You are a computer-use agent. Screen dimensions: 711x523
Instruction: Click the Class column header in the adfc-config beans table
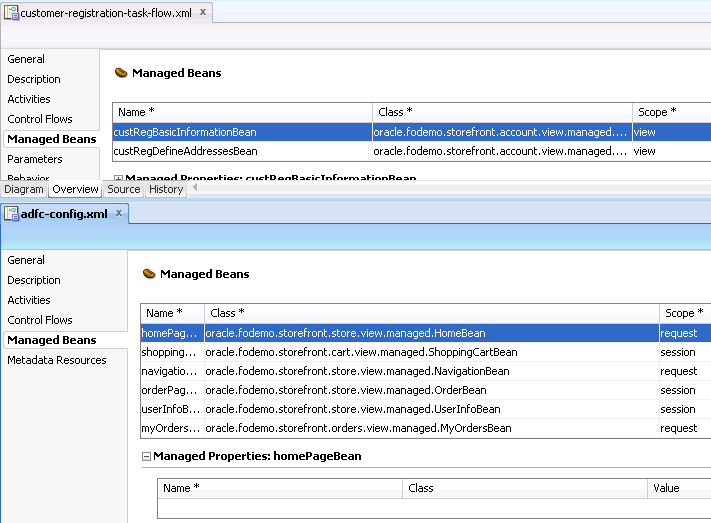pyautogui.click(x=432, y=313)
